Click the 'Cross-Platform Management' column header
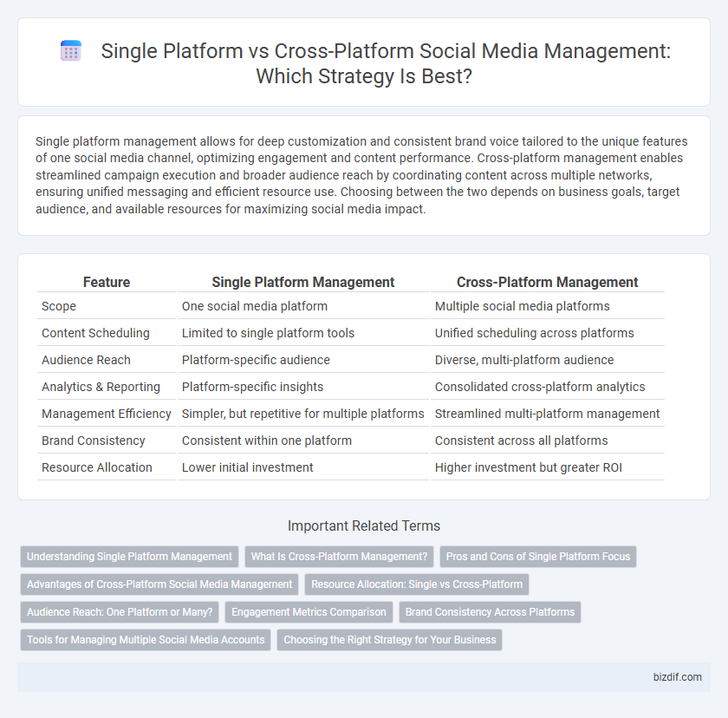 pyautogui.click(x=548, y=282)
